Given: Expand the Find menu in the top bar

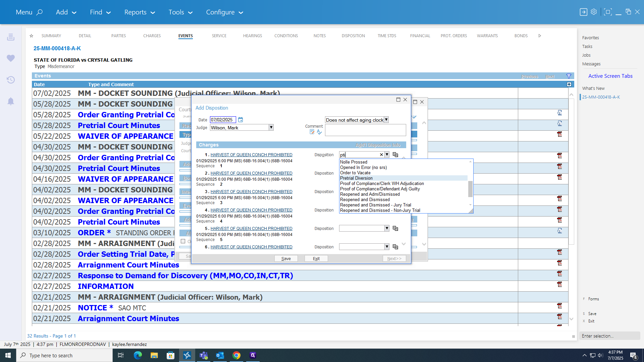Looking at the screenshot, I should point(100,12).
